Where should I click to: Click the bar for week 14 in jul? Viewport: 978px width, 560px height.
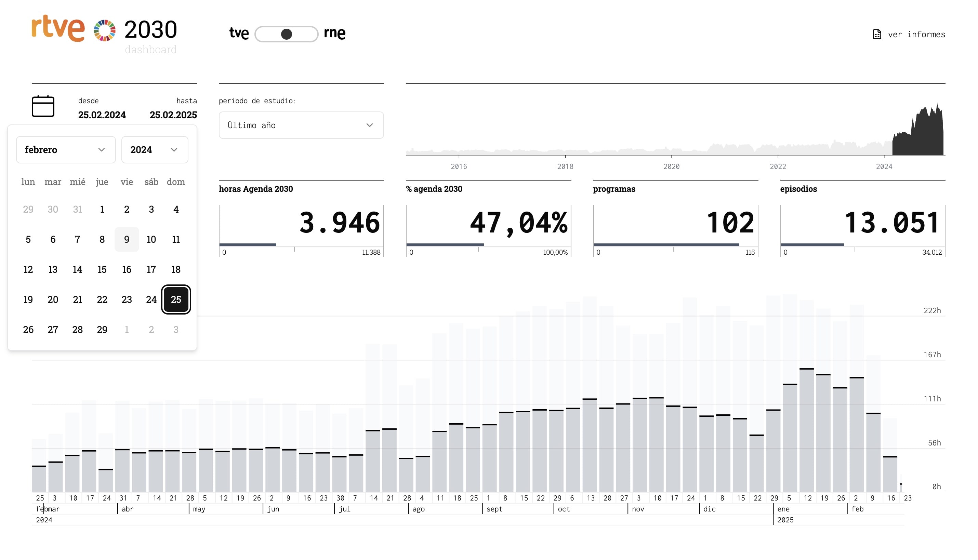[x=373, y=461]
